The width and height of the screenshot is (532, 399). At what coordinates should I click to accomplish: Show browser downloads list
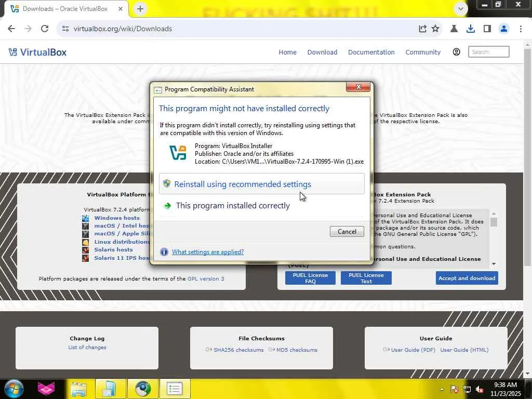click(471, 29)
